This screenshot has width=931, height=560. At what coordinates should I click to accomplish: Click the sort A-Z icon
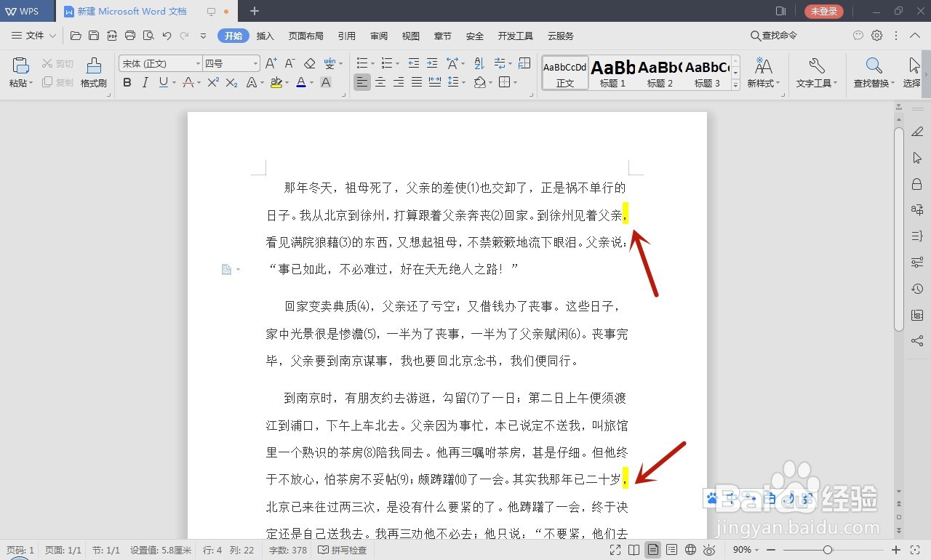coord(479,64)
